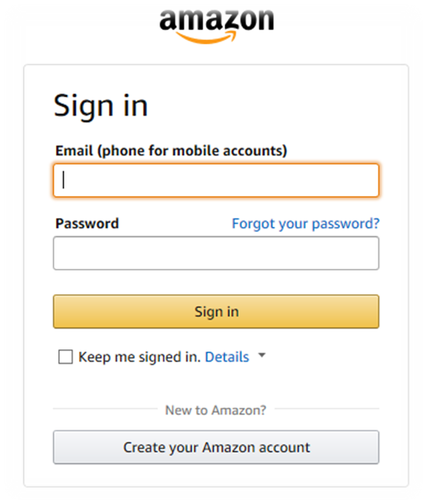Screen dimensions: 426x504
Task: Click the orange smile arrow under the logo
Action: click(207, 38)
